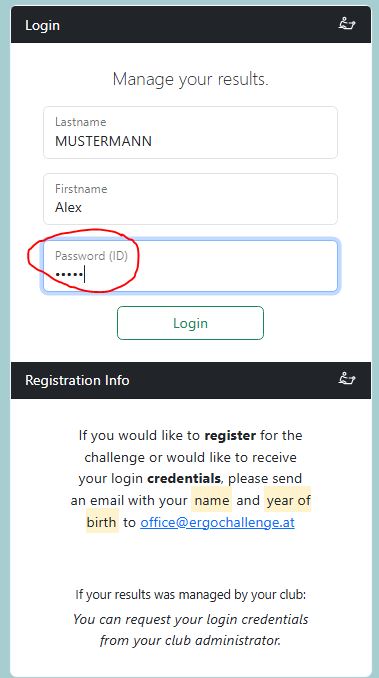Open the office@ergochallenge.at email link
Image resolution: width=379 pixels, height=678 pixels.
217,522
